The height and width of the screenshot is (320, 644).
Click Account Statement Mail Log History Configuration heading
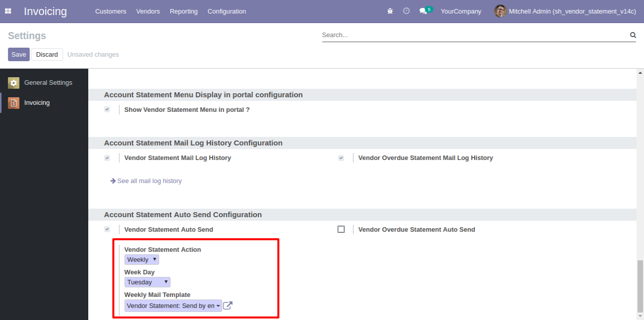pyautogui.click(x=193, y=143)
